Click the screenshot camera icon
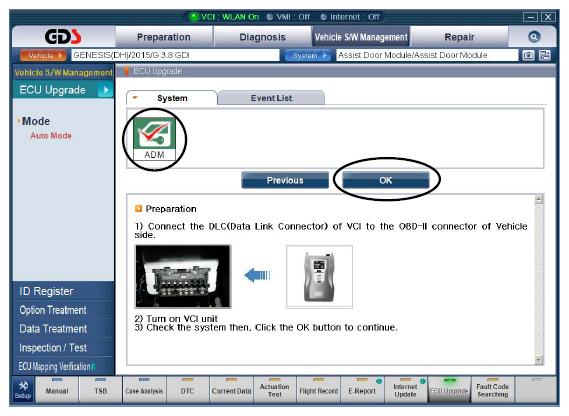Viewport: 569px width, 416px height. (528, 55)
